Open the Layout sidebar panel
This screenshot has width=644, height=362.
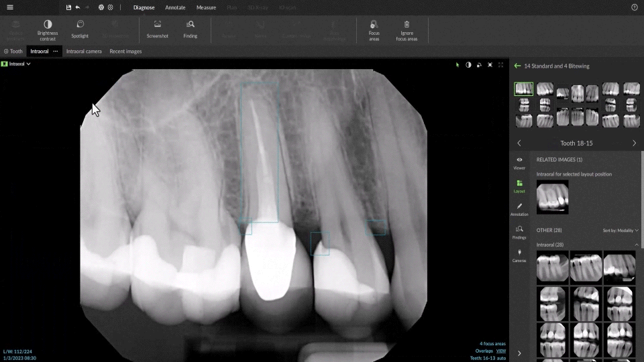519,186
